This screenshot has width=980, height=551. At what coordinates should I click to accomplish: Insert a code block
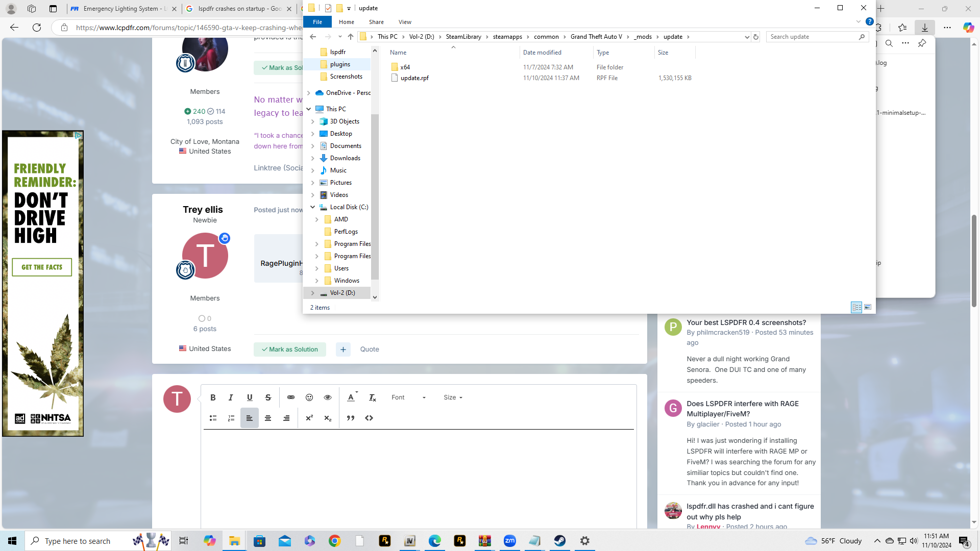click(x=369, y=418)
